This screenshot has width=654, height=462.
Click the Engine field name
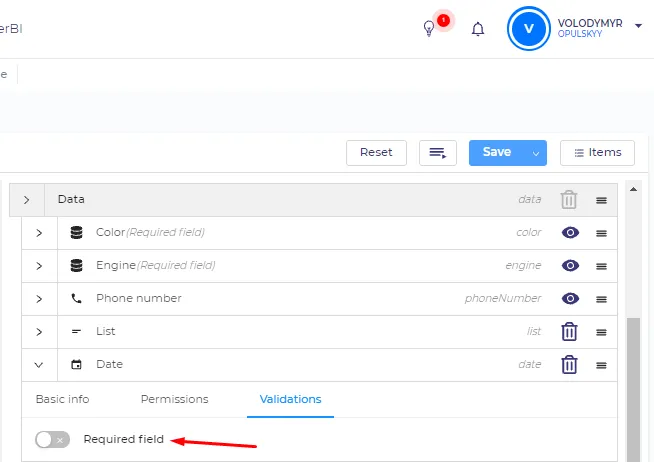click(116, 265)
